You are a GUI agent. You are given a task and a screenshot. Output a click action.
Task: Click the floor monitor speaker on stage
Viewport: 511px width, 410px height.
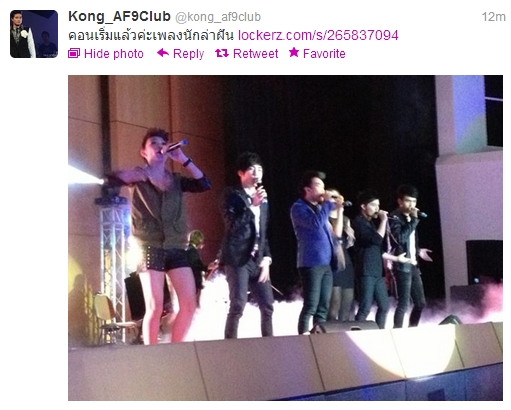[345, 326]
